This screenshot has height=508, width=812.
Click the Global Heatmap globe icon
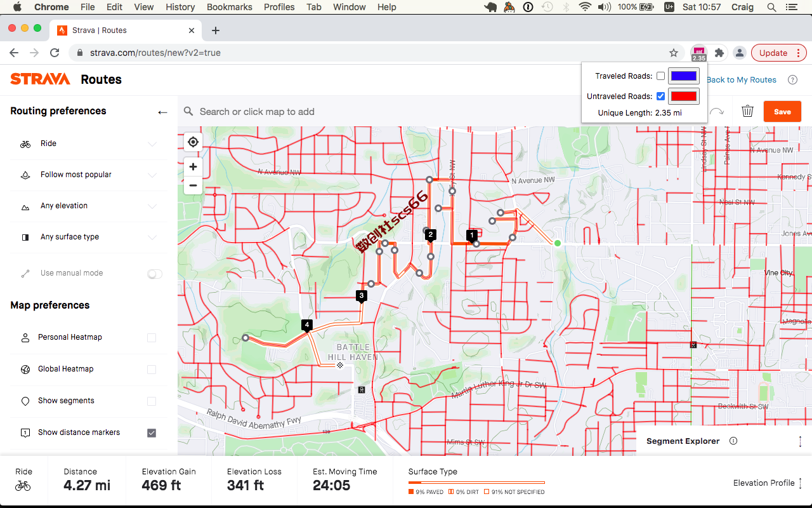(x=25, y=370)
